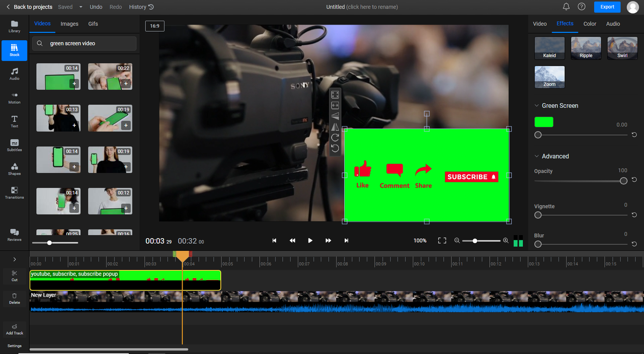Click the Green Screen threshold slider handle
Image resolution: width=644 pixels, height=354 pixels.
click(538, 135)
